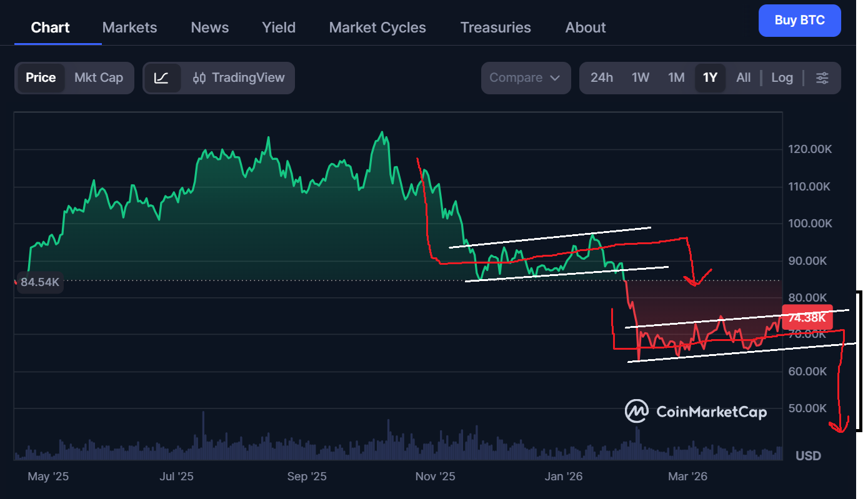Set range to 1Y
Image resolution: width=868 pixels, height=499 pixels.
click(710, 78)
